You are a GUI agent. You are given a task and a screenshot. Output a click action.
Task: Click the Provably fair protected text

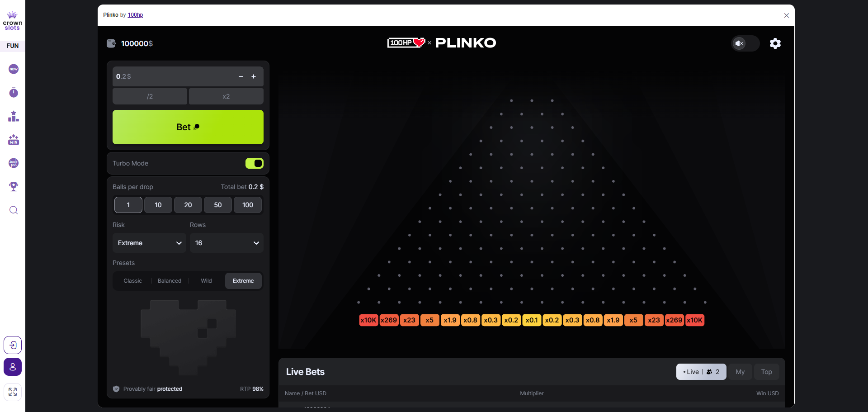(153, 389)
